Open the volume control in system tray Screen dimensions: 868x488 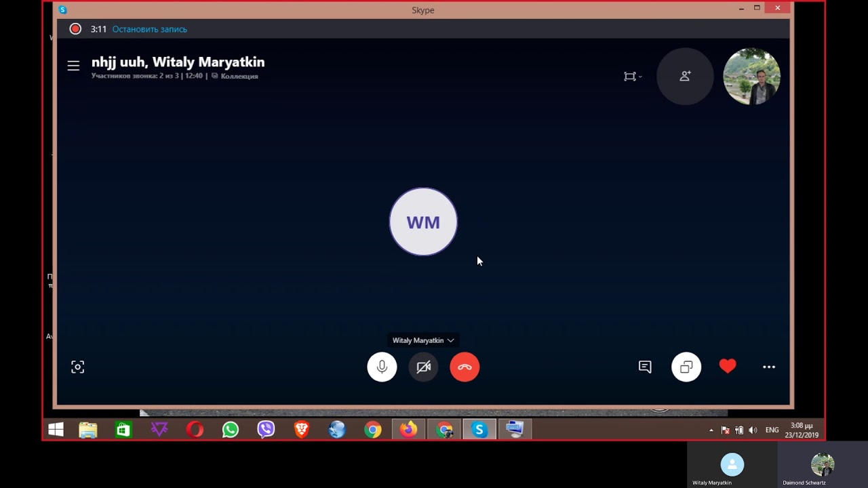point(753,430)
